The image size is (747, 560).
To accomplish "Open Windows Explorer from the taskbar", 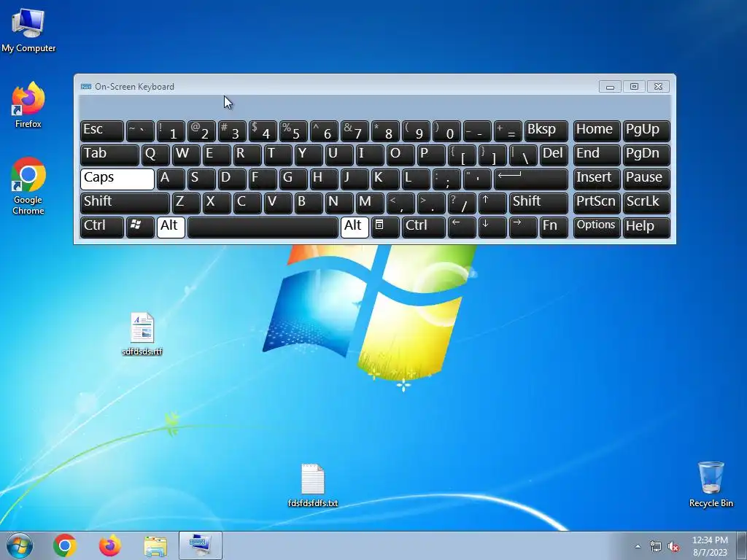I will tap(155, 545).
